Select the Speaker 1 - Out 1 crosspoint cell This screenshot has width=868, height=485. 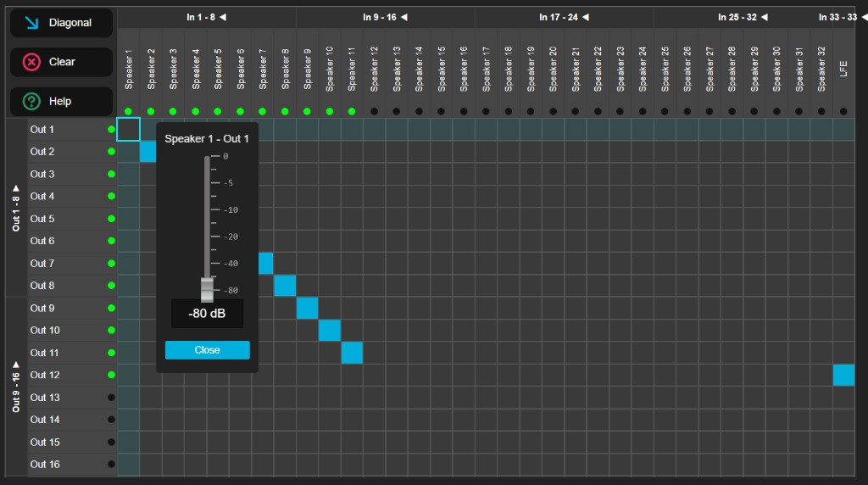pos(129,129)
